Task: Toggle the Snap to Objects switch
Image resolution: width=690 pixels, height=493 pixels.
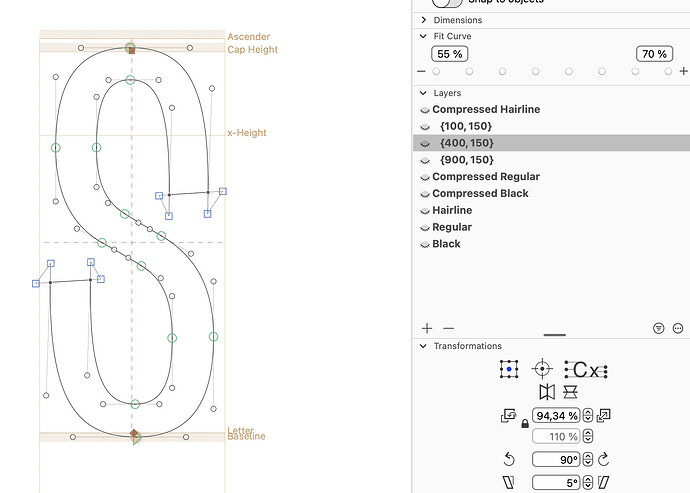Action: (447, 3)
